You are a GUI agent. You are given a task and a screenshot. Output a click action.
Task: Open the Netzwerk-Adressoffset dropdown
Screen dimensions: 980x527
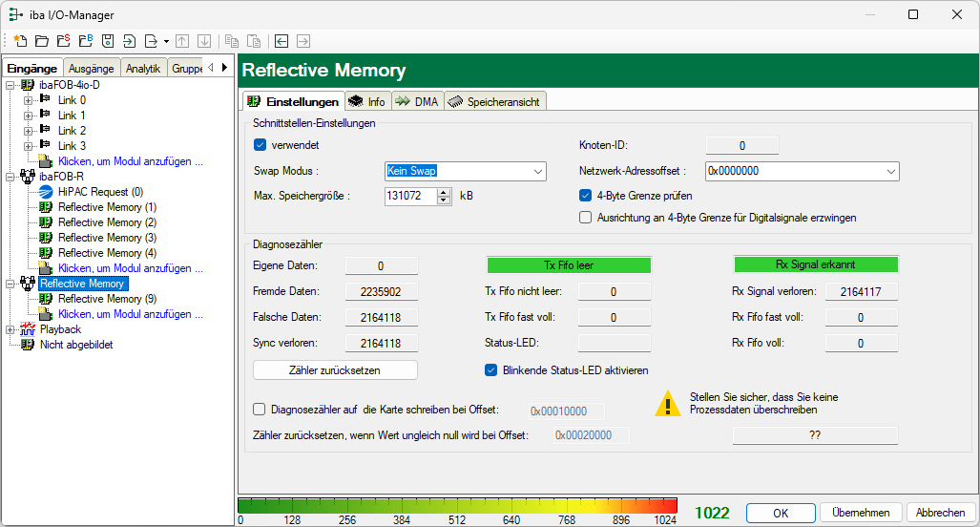[x=890, y=171]
